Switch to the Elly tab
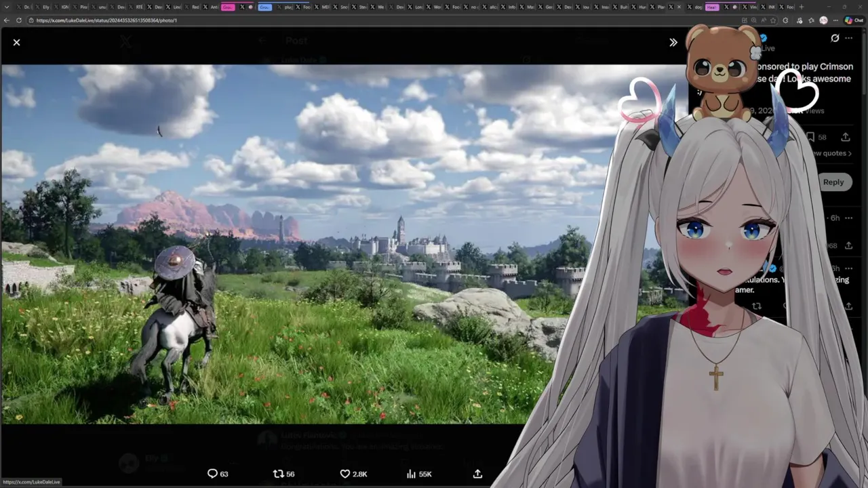The height and width of the screenshot is (488, 868). pos(42,7)
